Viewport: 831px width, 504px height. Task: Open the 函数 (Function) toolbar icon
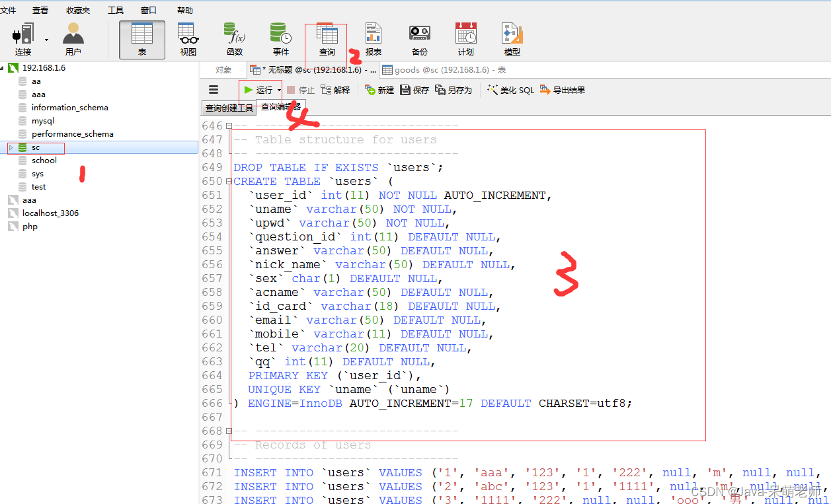click(235, 40)
